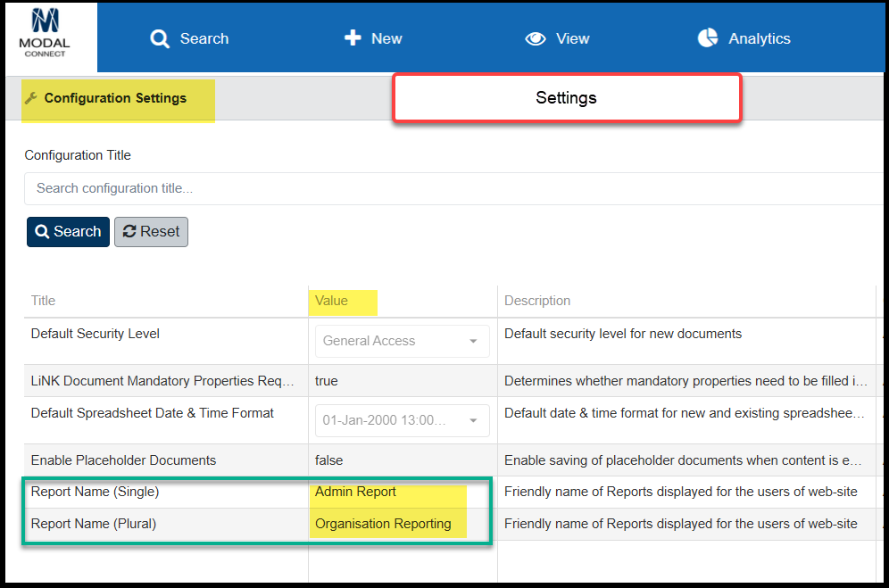
Task: Click the plus icon next to New
Action: click(353, 38)
